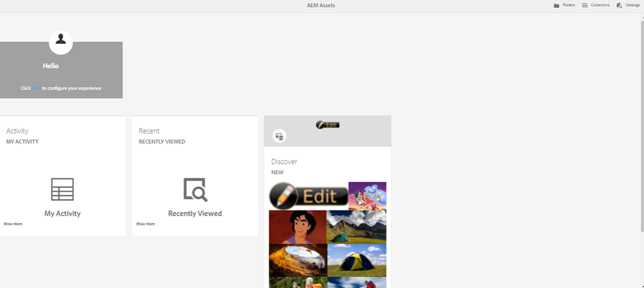Open the large Edit pencil image thumbnail
The width and height of the screenshot is (644, 288).
[308, 196]
